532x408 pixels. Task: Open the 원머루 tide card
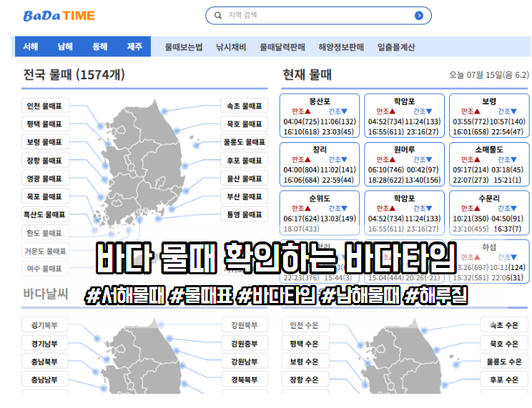404,164
